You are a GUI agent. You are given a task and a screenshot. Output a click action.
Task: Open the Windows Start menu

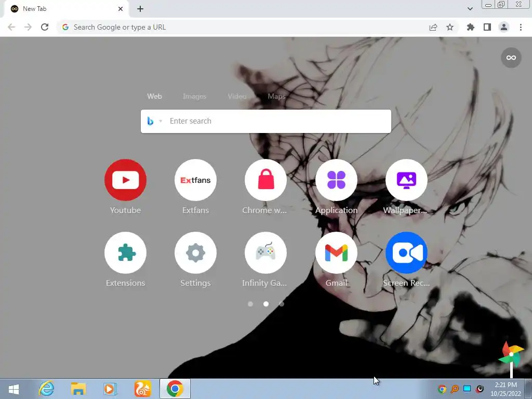pos(14,389)
